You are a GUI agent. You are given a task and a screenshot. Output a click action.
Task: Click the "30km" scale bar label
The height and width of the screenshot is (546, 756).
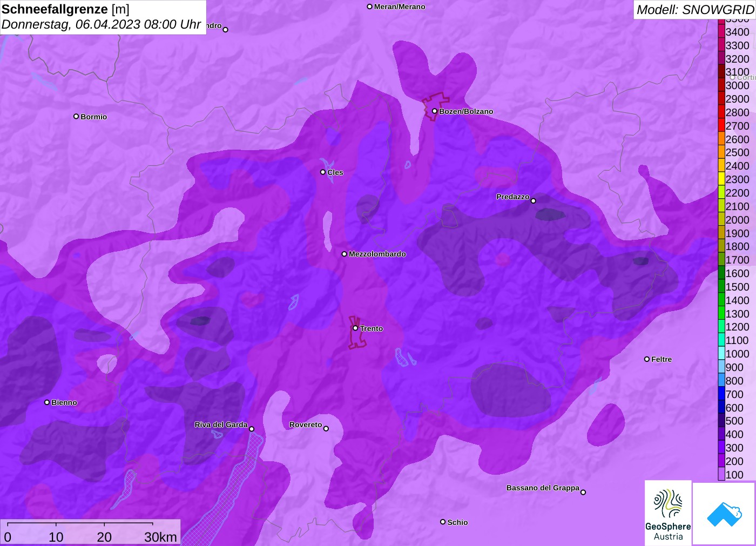[160, 537]
